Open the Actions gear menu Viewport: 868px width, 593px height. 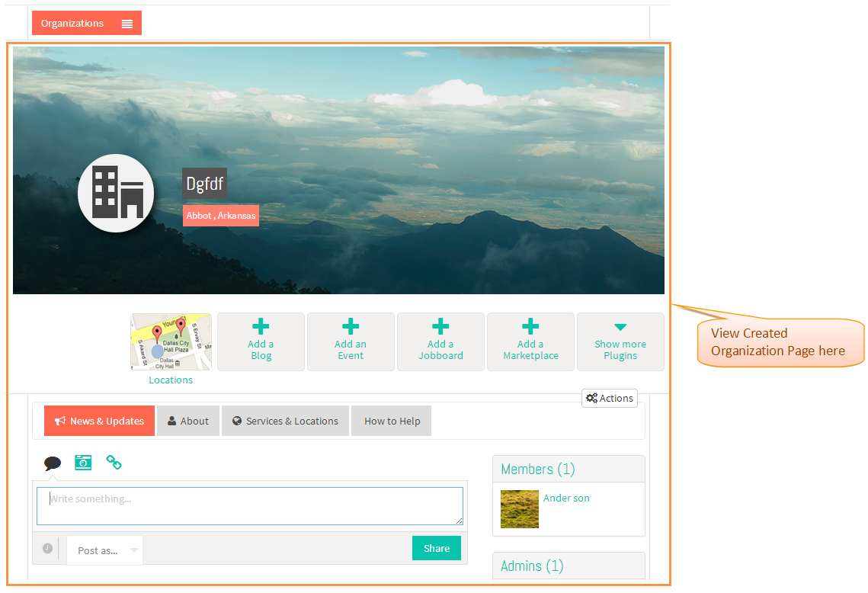[610, 398]
